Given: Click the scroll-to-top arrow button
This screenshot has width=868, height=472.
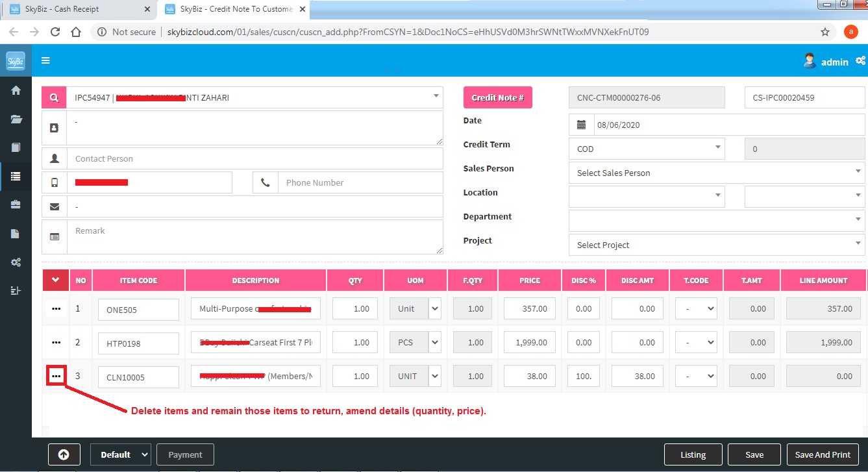Looking at the screenshot, I should (64, 454).
